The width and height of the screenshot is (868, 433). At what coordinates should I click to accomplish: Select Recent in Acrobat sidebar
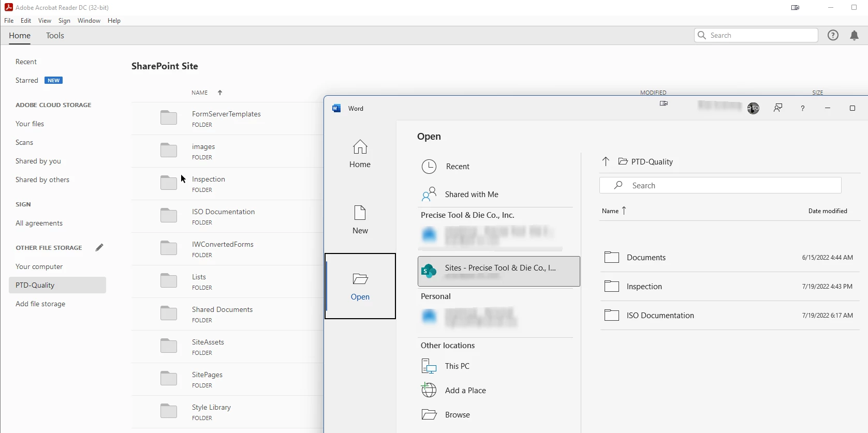pos(26,62)
